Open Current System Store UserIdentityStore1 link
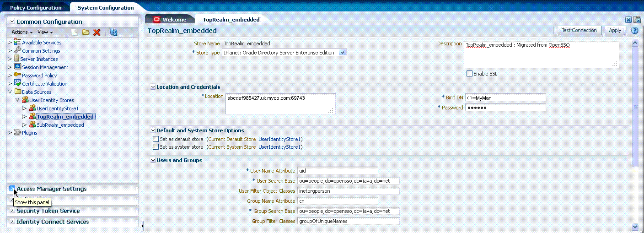644x233 pixels. pyautogui.click(x=279, y=147)
